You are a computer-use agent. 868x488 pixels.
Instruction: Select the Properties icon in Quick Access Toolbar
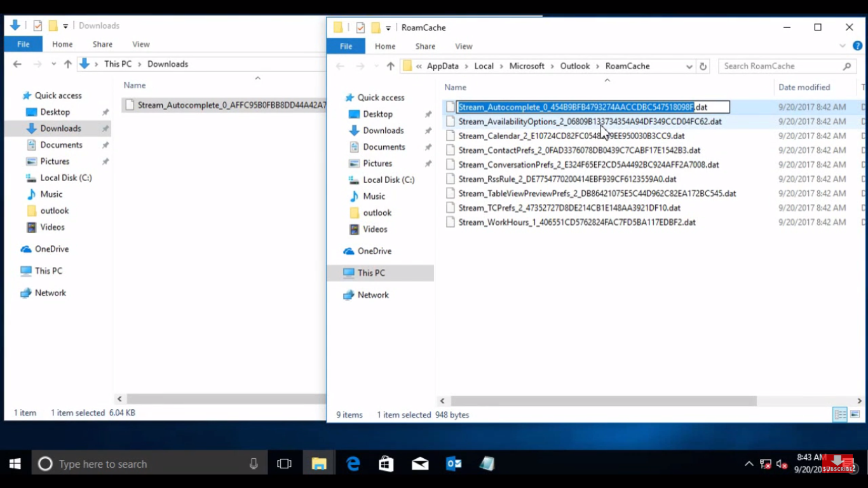360,27
